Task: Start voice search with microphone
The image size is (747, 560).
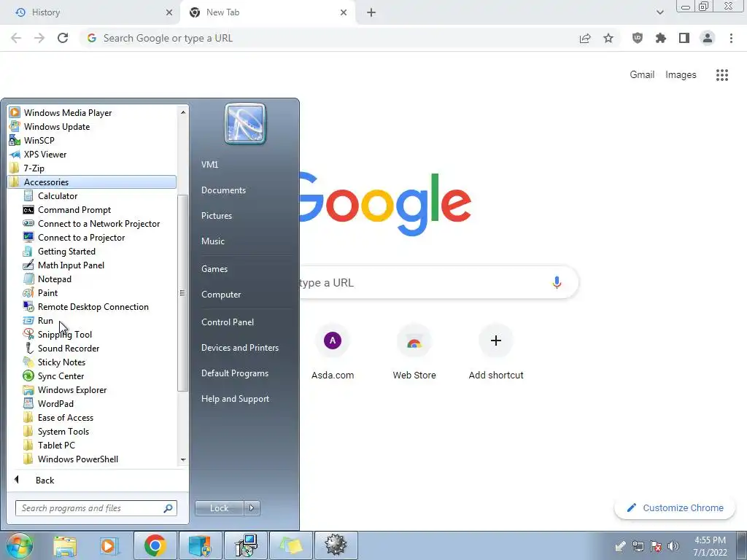Action: coord(557,282)
